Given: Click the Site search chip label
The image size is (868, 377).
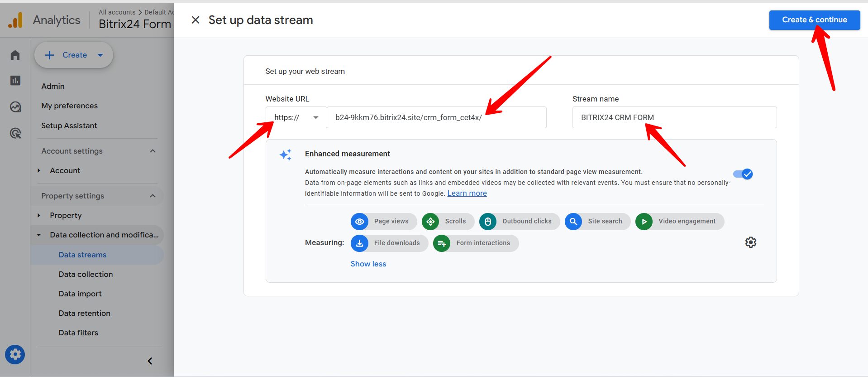Looking at the screenshot, I should pyautogui.click(x=605, y=222).
